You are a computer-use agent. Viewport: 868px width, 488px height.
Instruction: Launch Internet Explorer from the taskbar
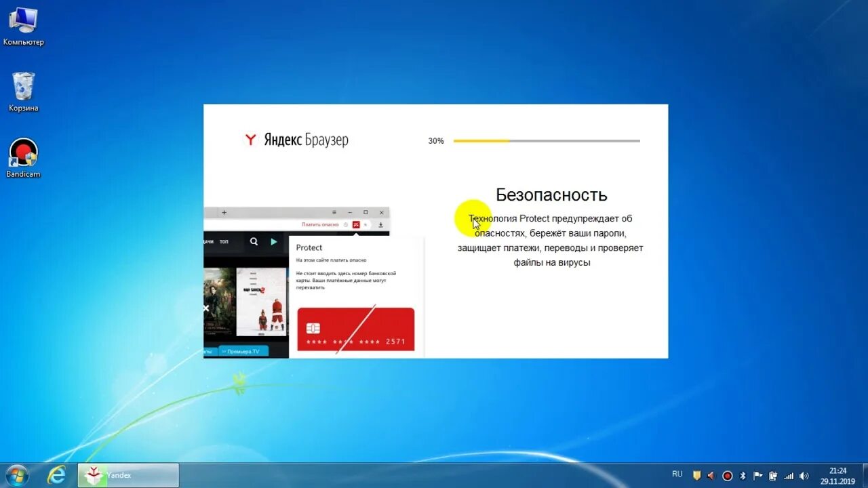pyautogui.click(x=56, y=476)
